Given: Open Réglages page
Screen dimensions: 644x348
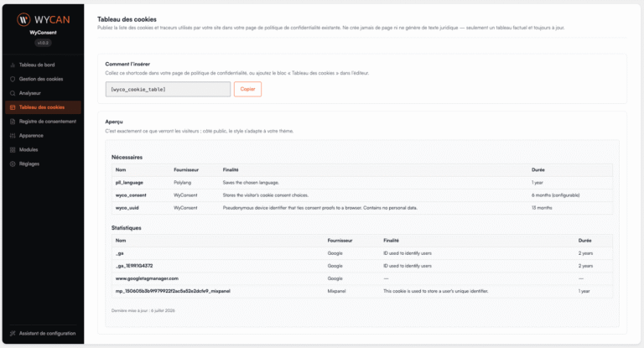Looking at the screenshot, I should point(43,164).
